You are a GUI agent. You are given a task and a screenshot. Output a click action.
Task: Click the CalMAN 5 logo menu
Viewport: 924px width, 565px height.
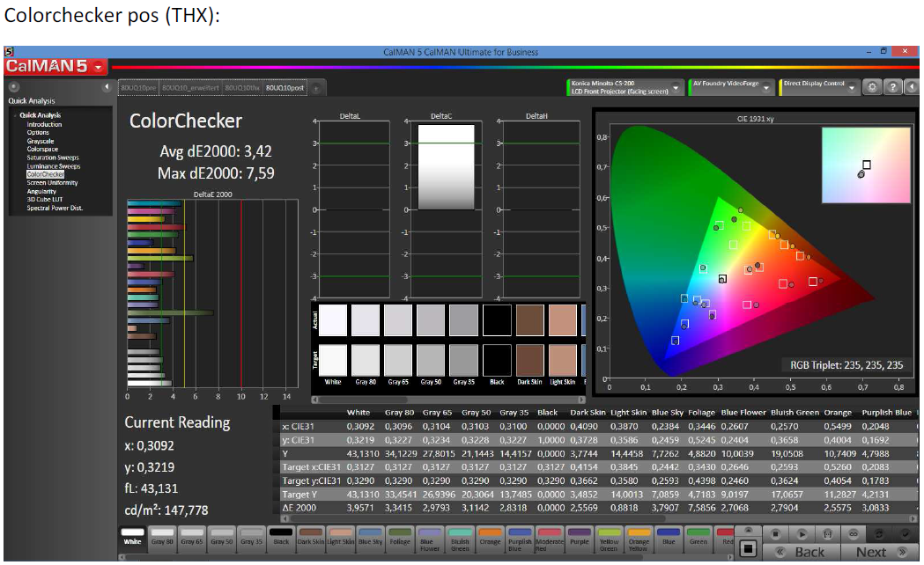tap(55, 67)
